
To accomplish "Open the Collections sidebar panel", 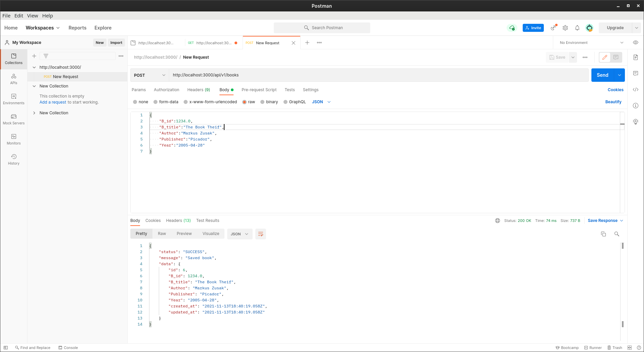I will (x=14, y=59).
